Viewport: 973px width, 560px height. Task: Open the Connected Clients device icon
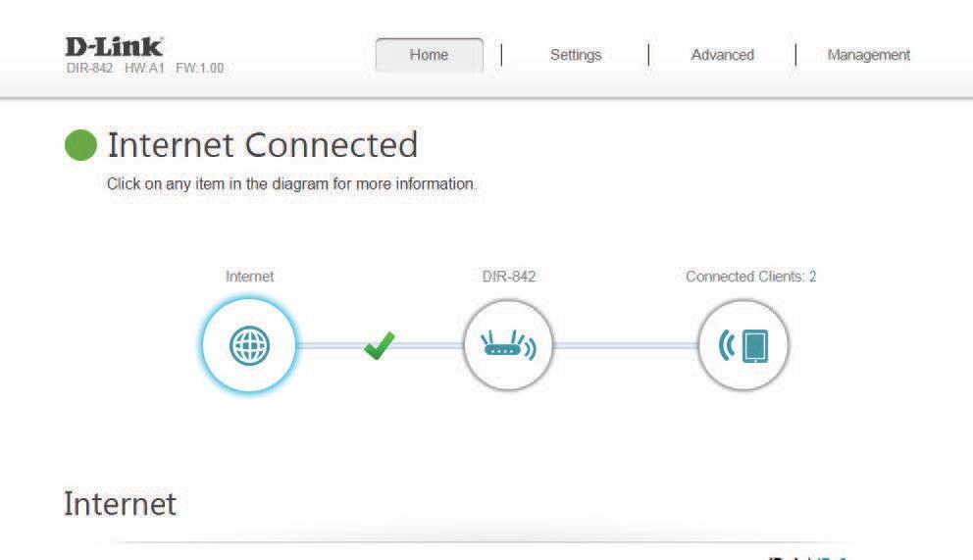[743, 345]
